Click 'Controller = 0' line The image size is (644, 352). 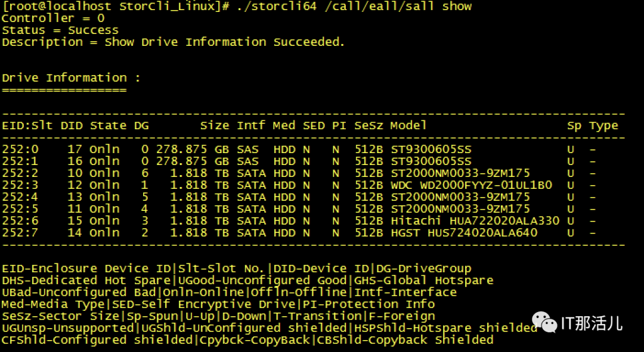(54, 18)
